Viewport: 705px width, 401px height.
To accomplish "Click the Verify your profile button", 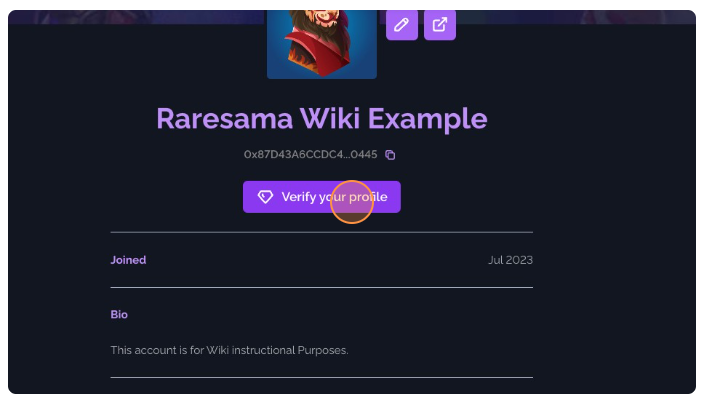I will point(322,197).
